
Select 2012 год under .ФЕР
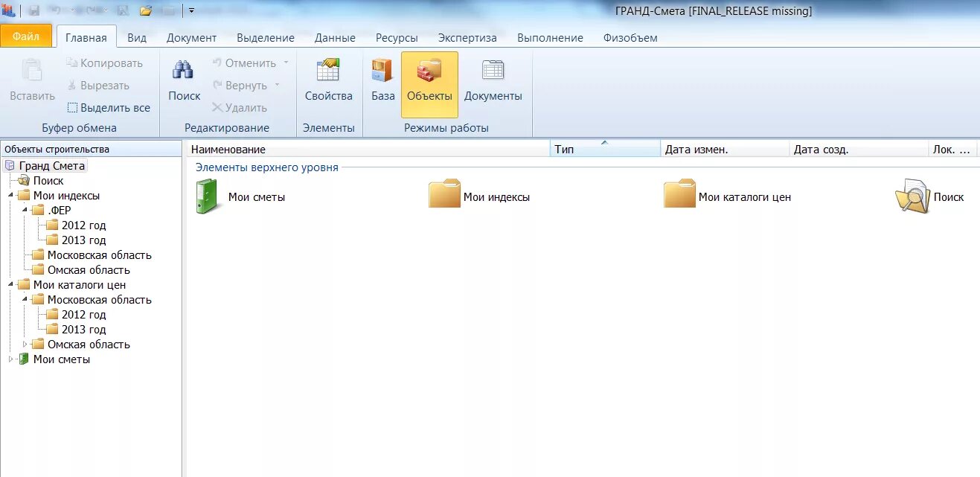click(x=83, y=225)
